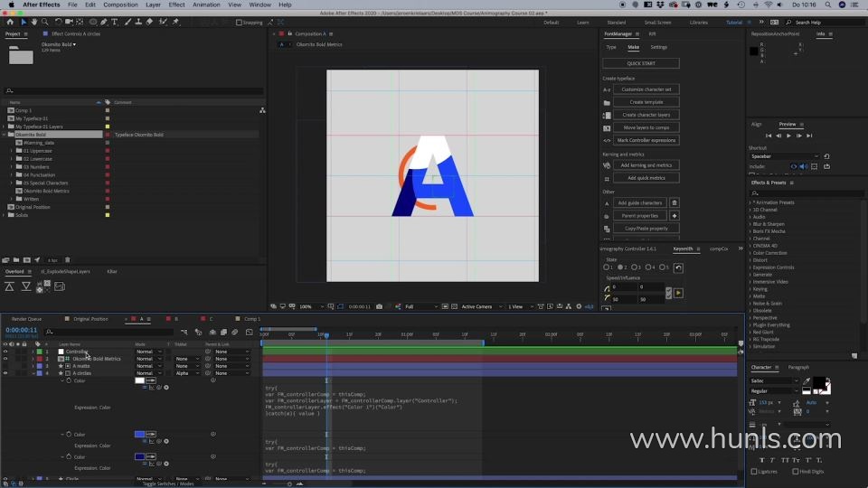Select the Zoom magnifier tool

44,22
